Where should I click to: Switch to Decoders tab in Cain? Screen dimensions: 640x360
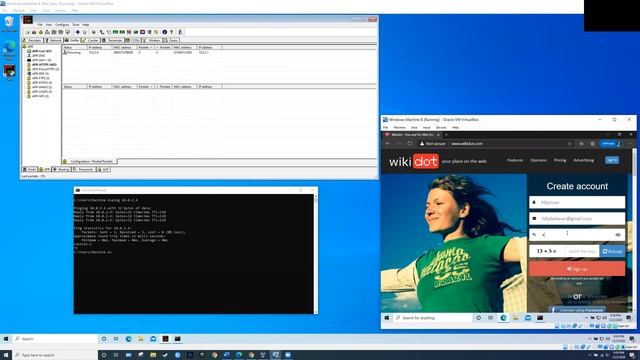click(x=32, y=40)
